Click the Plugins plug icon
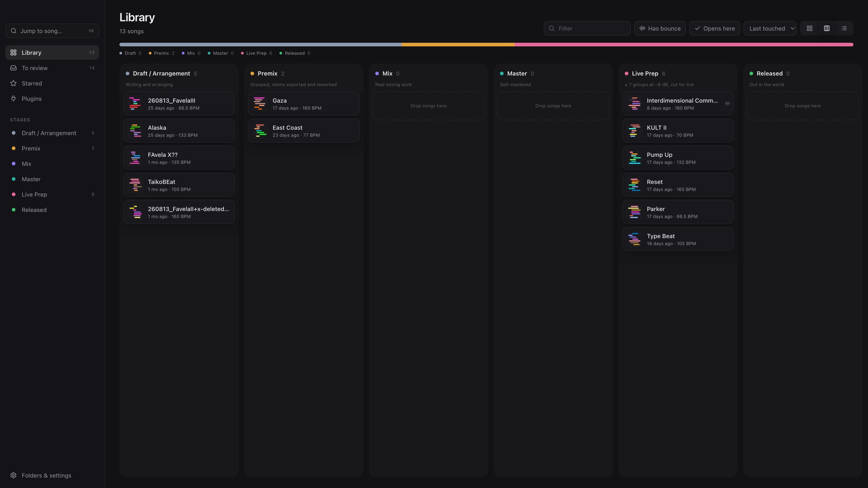The height and width of the screenshot is (488, 868). [x=13, y=99]
